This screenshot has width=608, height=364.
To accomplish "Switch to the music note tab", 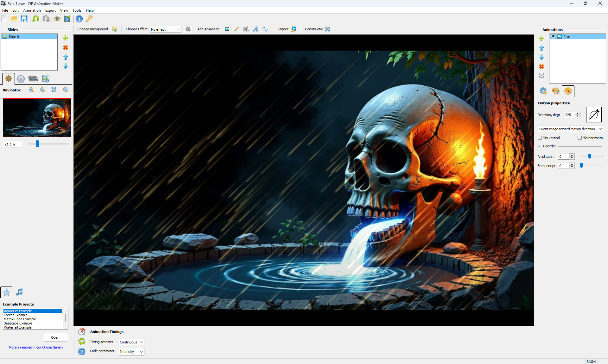I will pos(19,292).
